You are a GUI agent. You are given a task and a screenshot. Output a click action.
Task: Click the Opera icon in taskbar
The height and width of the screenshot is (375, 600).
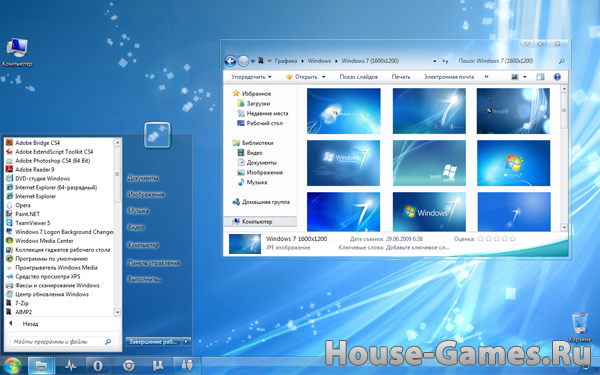(98, 366)
